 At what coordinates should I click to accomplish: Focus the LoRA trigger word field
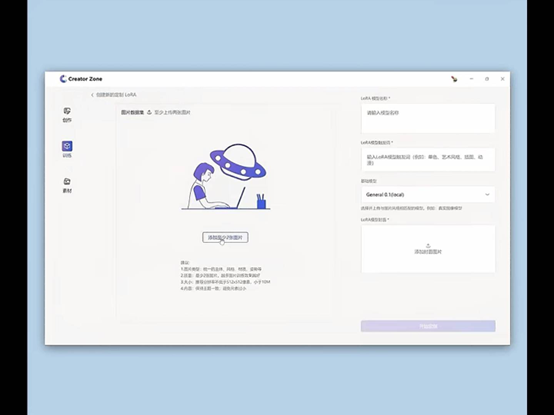[x=428, y=160]
